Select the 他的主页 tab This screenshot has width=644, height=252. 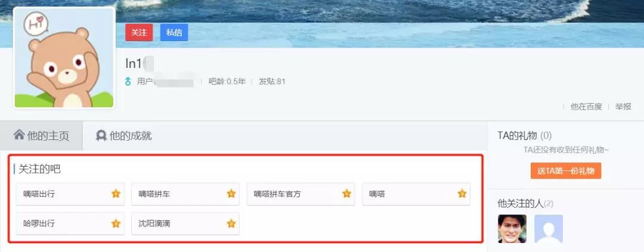point(42,136)
